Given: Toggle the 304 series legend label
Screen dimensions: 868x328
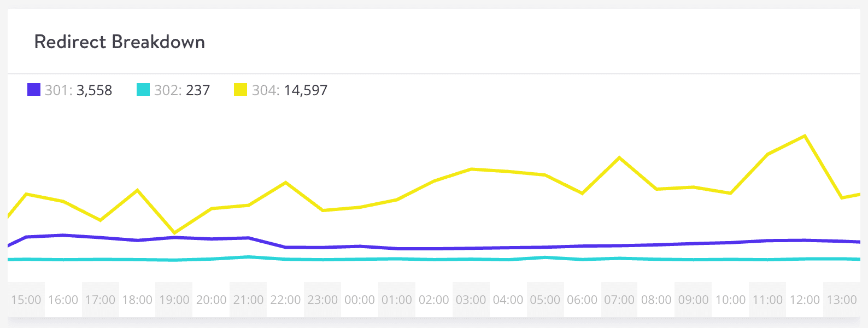Looking at the screenshot, I should 289,90.
